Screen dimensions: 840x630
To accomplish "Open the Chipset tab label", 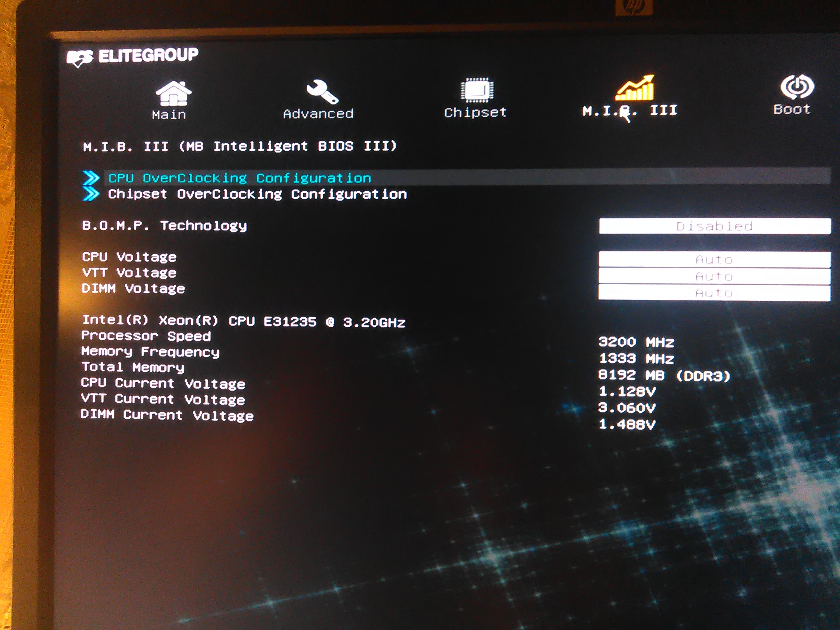I will [x=475, y=112].
